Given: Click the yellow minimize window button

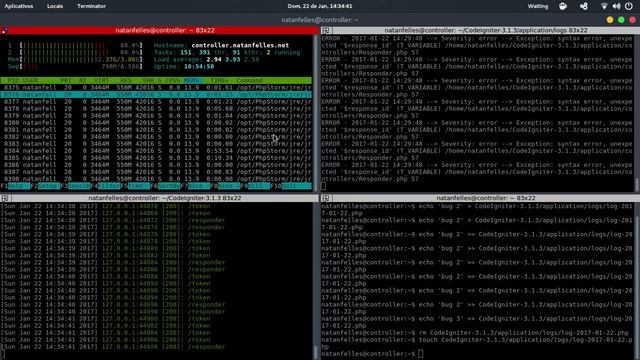Looking at the screenshot, I should point(610,20).
